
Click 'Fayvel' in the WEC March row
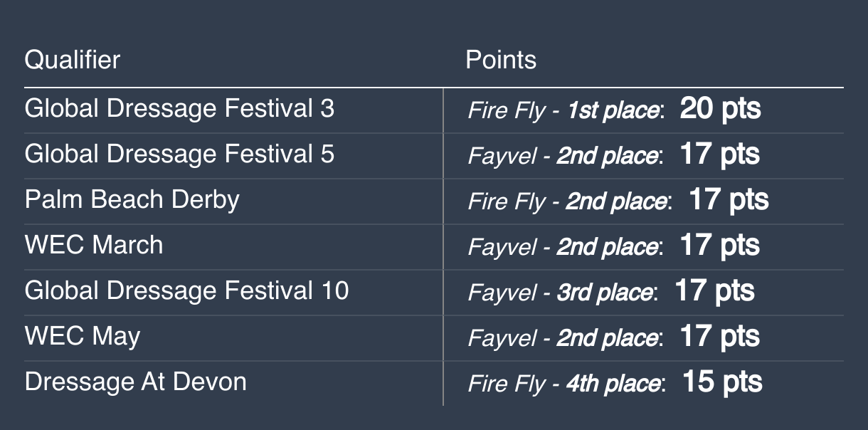pos(502,248)
